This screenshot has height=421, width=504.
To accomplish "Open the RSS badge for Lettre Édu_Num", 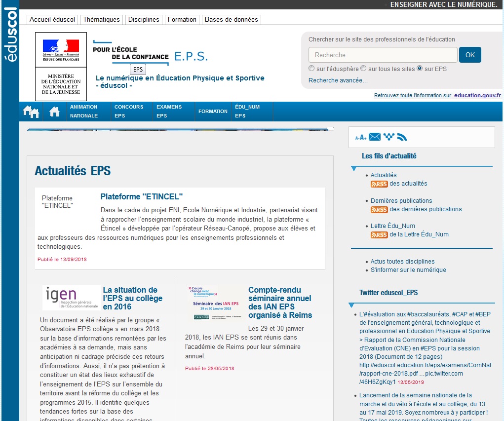I will coord(379,234).
